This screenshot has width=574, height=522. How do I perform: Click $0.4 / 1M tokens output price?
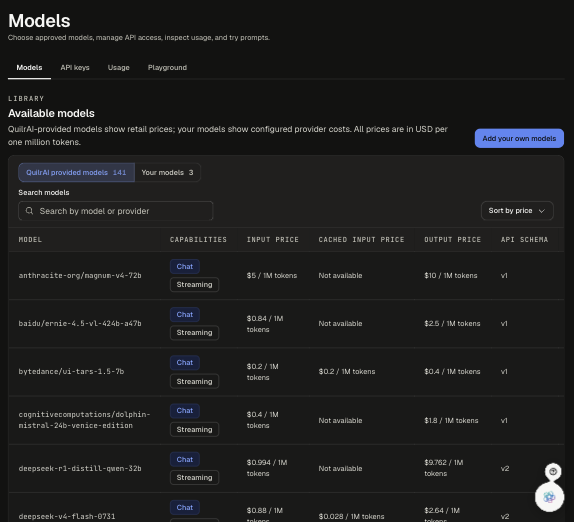[452, 371]
